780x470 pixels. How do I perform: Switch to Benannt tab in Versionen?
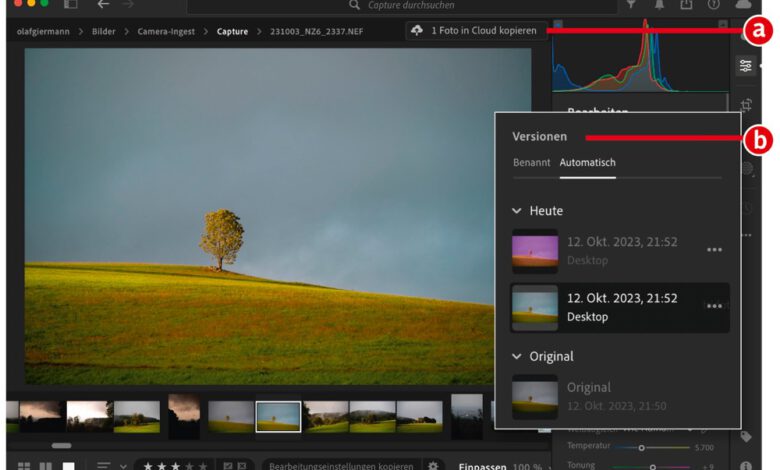(x=532, y=163)
